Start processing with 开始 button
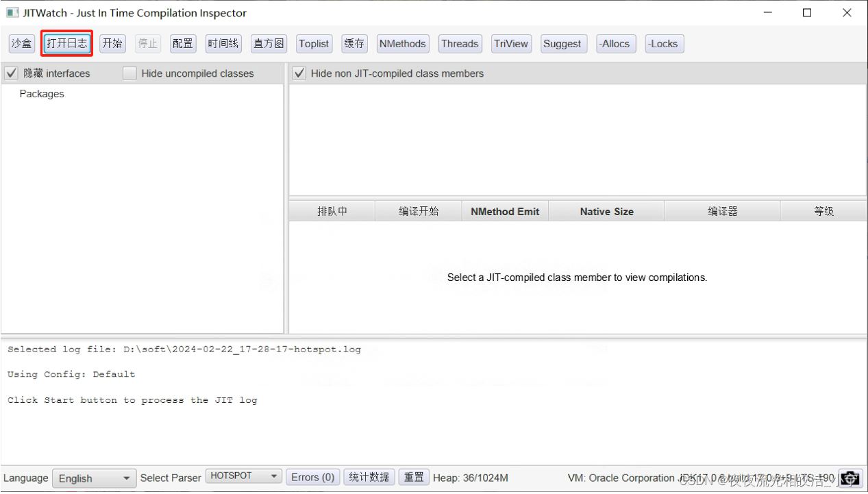 click(x=112, y=44)
